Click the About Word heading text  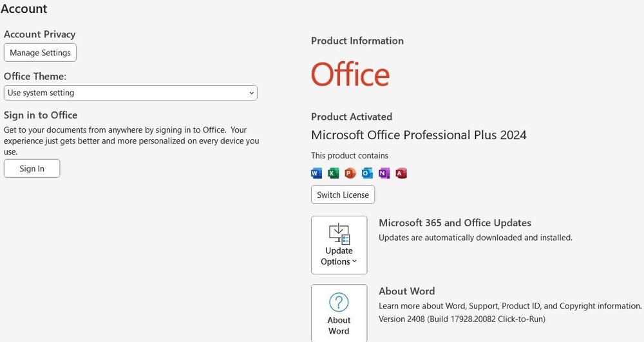tap(406, 291)
